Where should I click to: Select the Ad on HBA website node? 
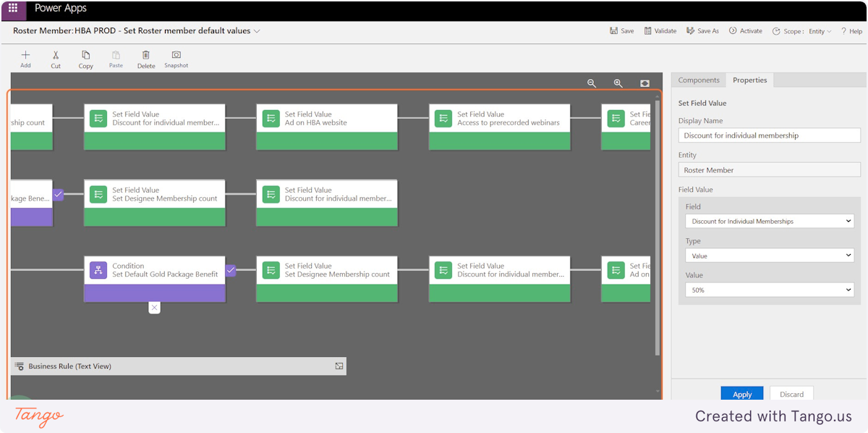pos(327,127)
